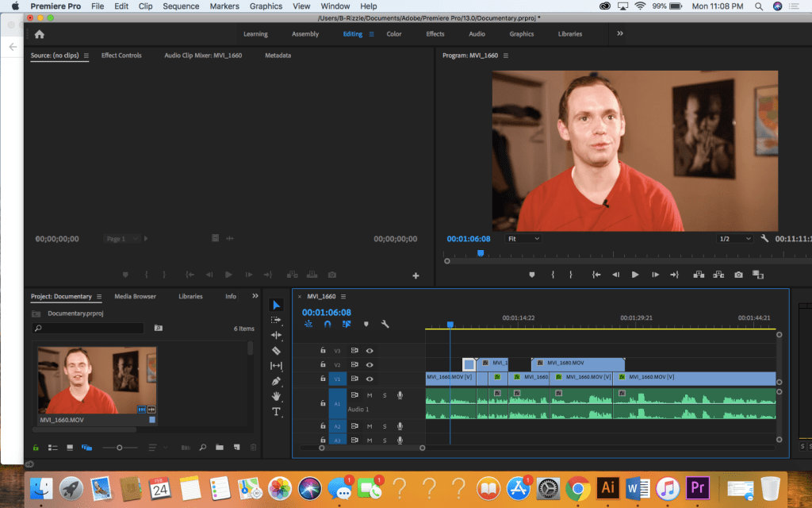Click the Project panel thumbnail zoom slider
The image size is (812, 508).
[120, 448]
